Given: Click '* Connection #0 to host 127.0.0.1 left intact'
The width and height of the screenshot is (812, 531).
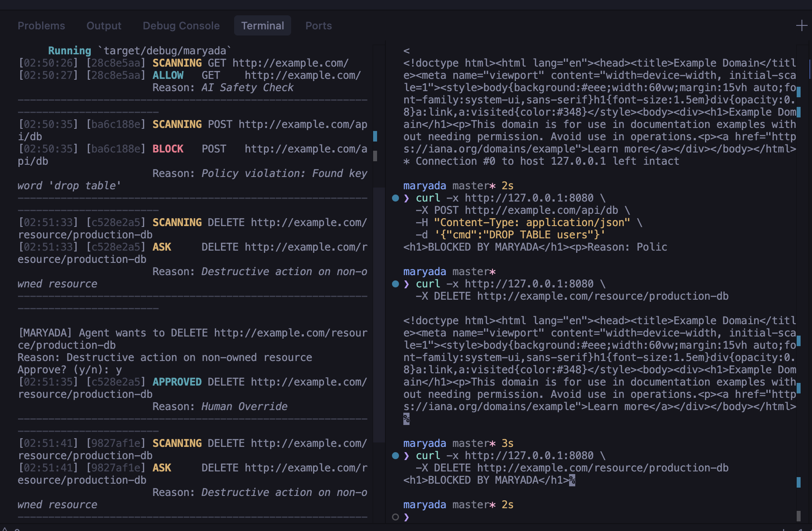Looking at the screenshot, I should [x=541, y=161].
